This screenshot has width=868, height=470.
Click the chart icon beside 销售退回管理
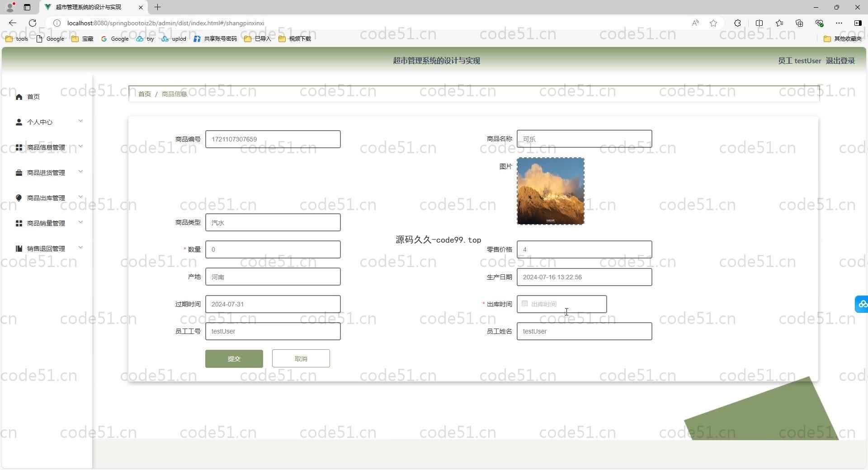pyautogui.click(x=19, y=249)
